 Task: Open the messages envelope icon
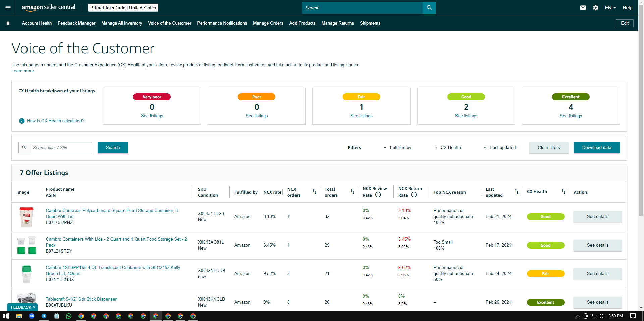point(583,8)
